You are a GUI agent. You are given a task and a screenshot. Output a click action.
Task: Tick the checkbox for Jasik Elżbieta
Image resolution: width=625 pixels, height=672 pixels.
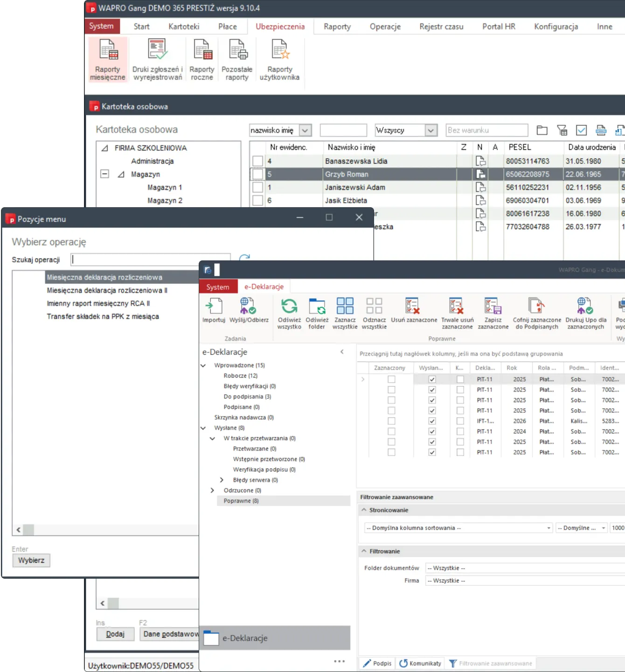pos(257,200)
